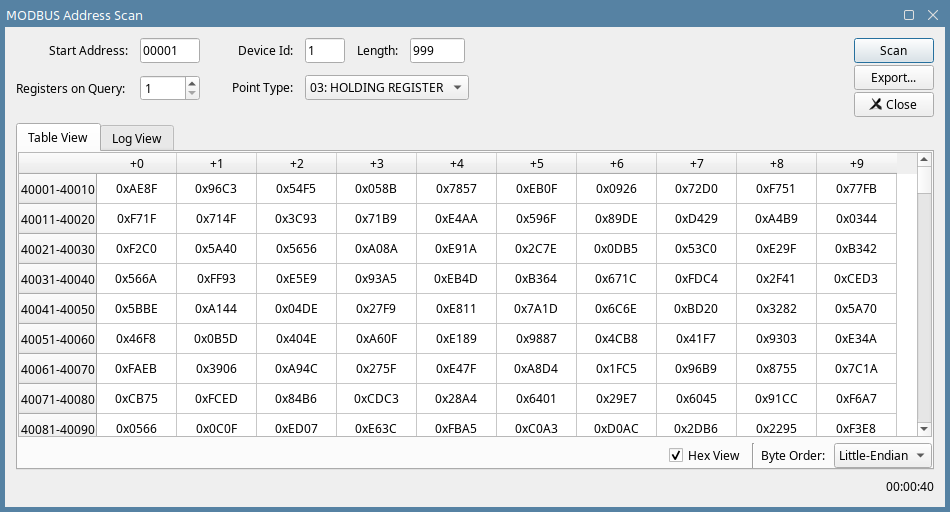Click cell with value 0x96C3

[x=217, y=188]
